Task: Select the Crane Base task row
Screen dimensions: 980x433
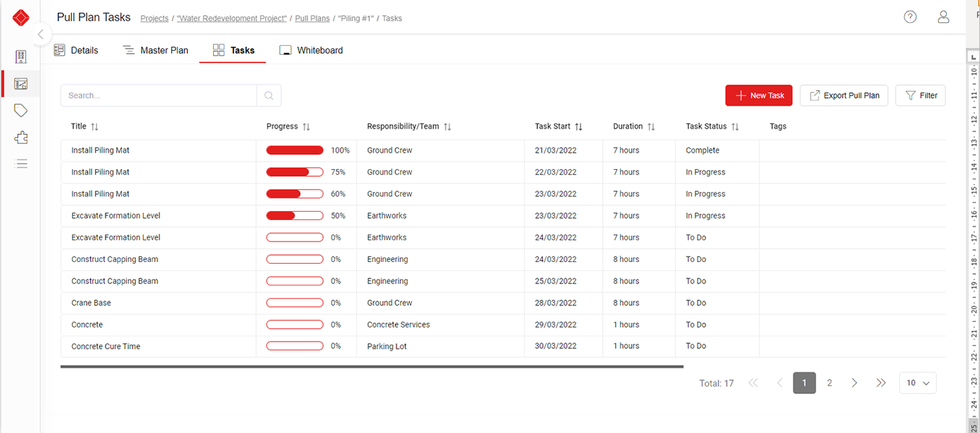Action: click(503, 303)
